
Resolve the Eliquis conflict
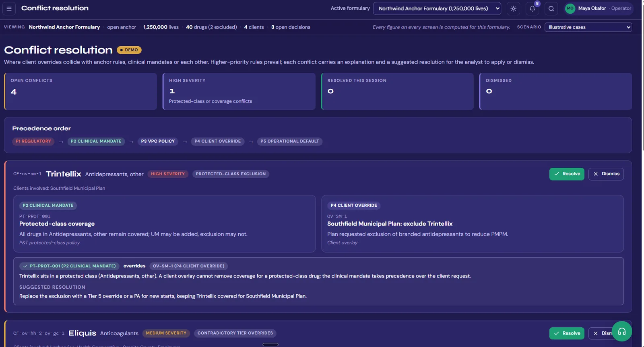(567, 333)
